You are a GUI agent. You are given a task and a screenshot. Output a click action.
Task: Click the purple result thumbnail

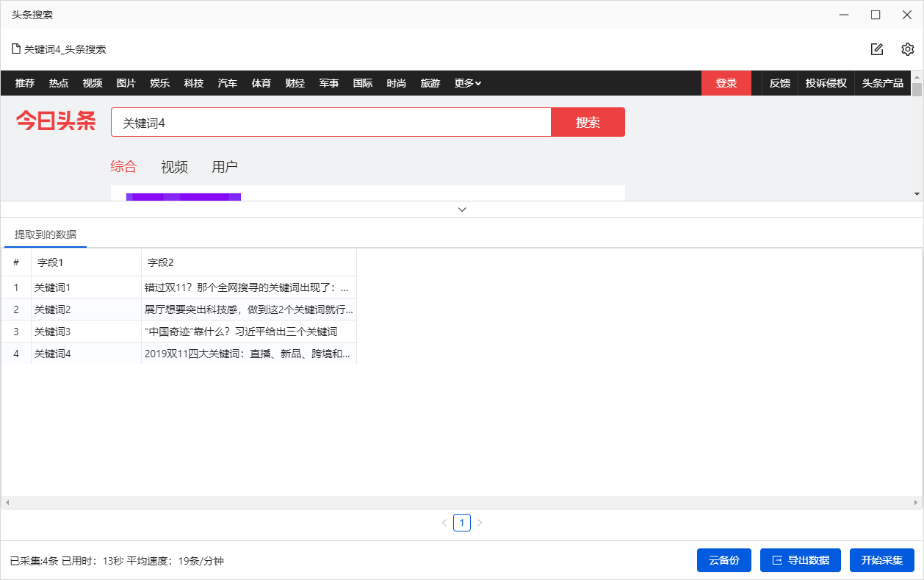(x=184, y=196)
